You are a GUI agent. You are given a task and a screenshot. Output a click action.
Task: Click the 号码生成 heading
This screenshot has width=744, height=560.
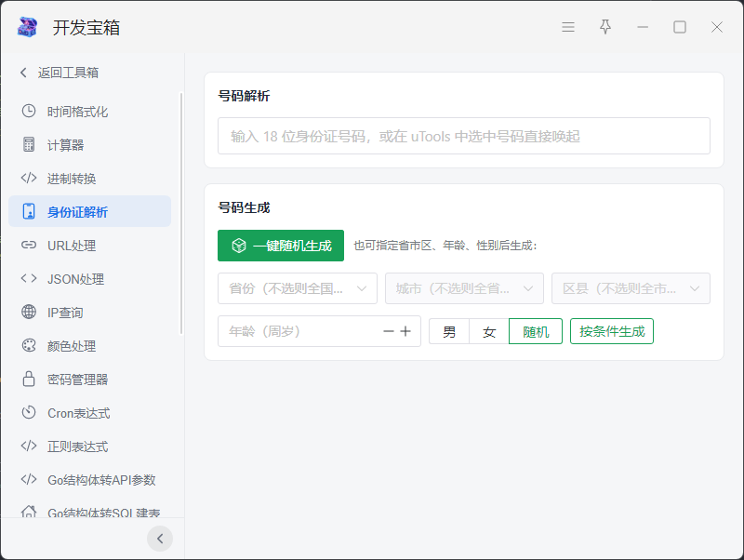click(x=244, y=207)
